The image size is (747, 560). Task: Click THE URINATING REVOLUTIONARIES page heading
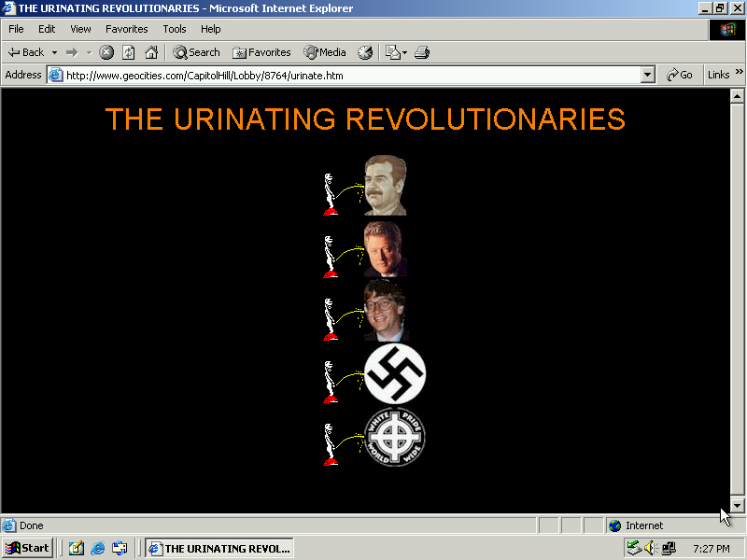click(x=365, y=119)
